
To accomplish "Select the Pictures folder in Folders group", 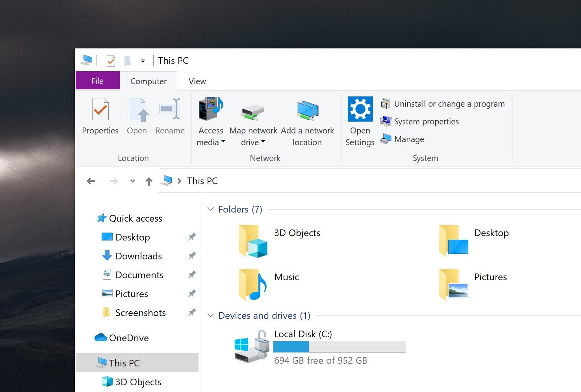I will point(454,285).
